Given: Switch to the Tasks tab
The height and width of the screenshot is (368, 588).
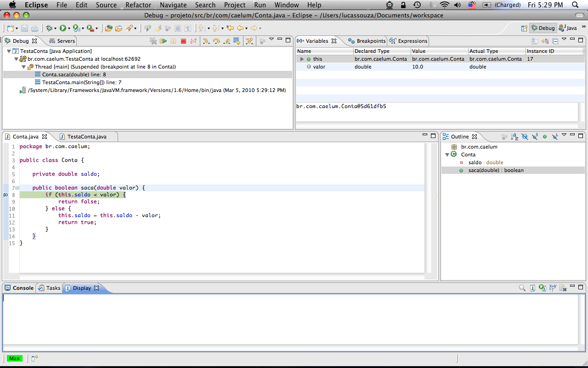Looking at the screenshot, I should pos(50,288).
